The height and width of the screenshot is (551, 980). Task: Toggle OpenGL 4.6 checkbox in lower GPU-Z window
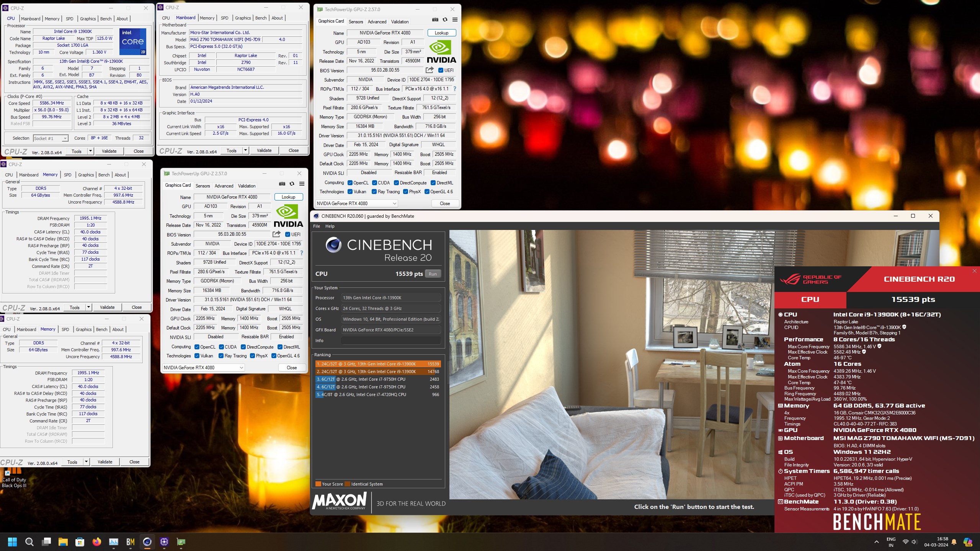point(274,356)
